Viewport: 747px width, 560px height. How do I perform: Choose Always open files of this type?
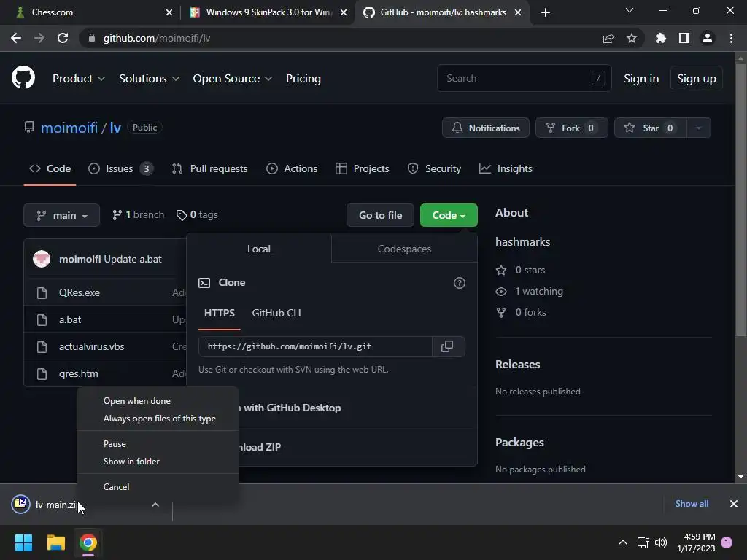[160, 419]
